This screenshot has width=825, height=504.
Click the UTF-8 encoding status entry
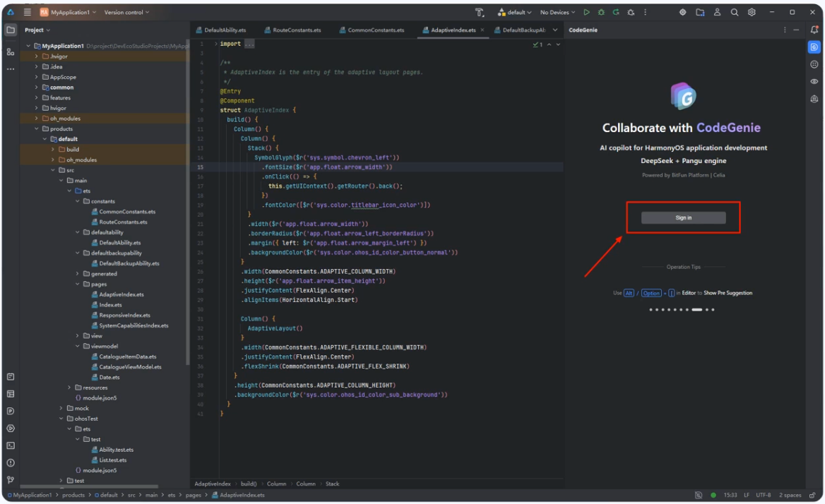(763, 495)
